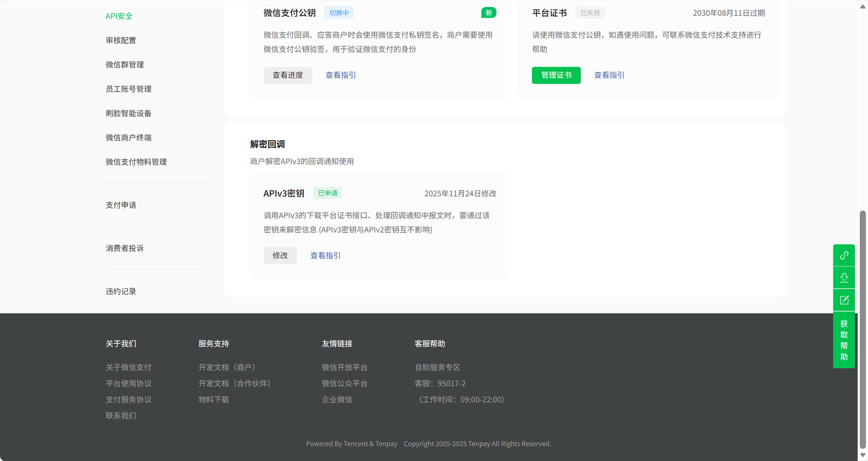Open the 支付服务协议 footer link
The image size is (868, 461).
(128, 400)
